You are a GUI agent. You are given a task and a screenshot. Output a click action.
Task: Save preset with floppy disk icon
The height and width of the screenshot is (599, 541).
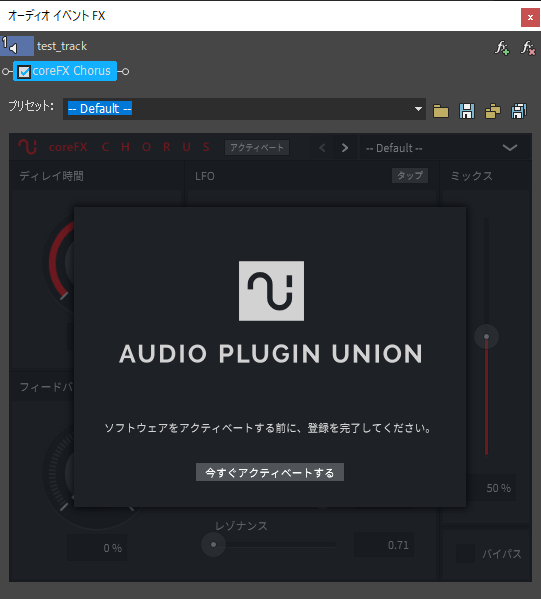[466, 111]
